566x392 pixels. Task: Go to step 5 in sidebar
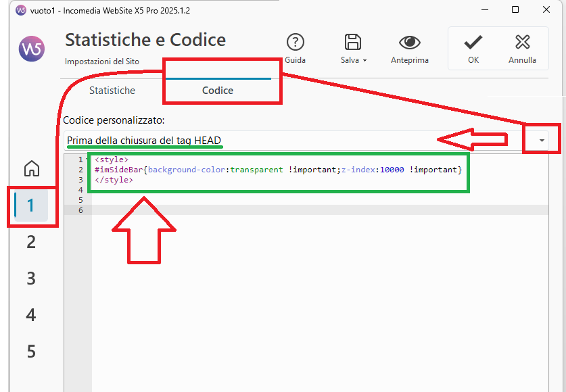[31, 351]
